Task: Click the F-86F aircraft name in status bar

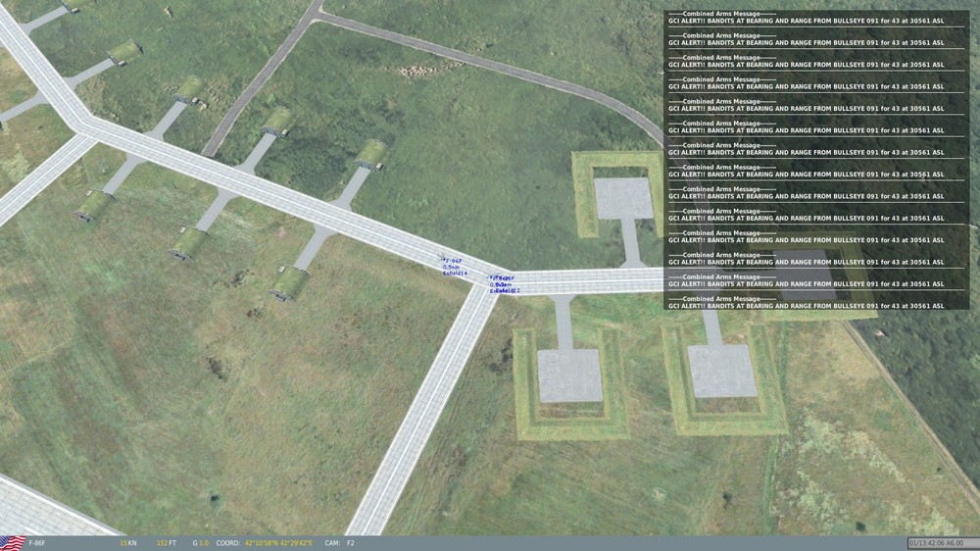Action: 37,543
